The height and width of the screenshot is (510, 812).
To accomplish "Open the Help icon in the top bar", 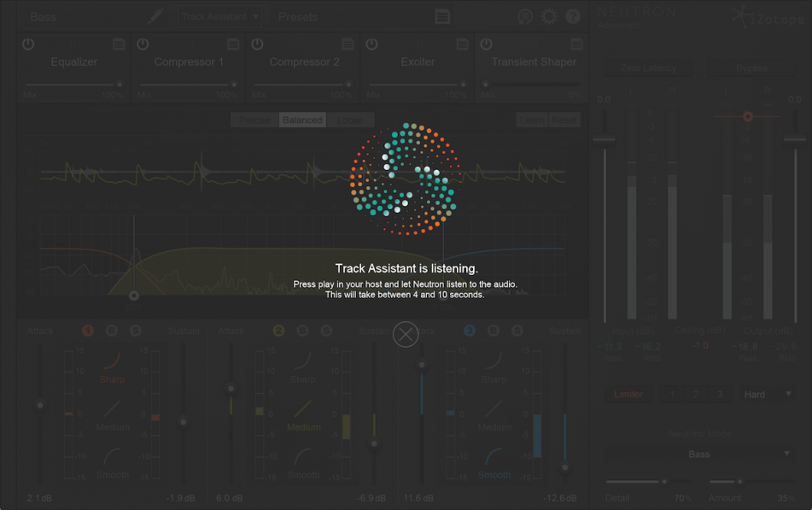I will (x=573, y=15).
